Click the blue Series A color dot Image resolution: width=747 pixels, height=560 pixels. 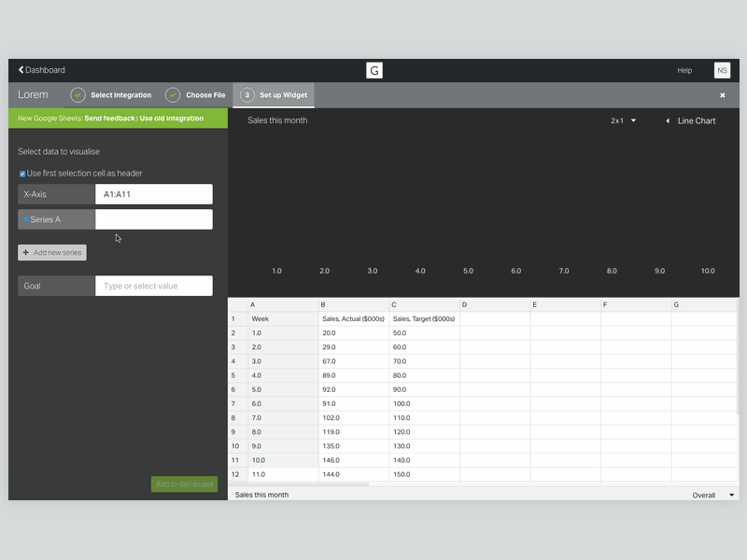click(26, 219)
